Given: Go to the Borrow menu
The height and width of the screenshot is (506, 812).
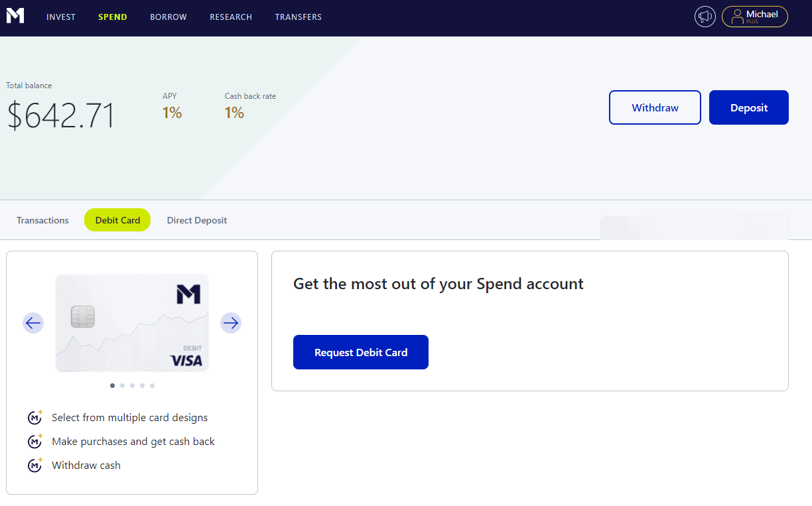Looking at the screenshot, I should tap(169, 17).
